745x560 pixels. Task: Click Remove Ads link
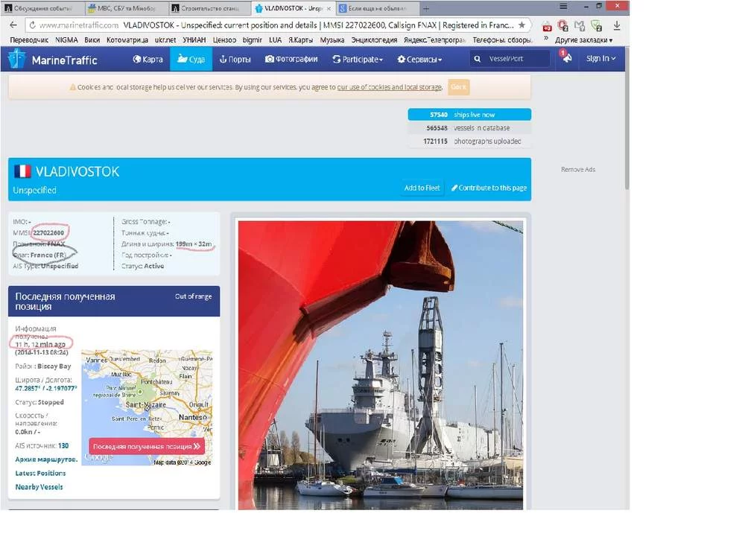click(578, 170)
